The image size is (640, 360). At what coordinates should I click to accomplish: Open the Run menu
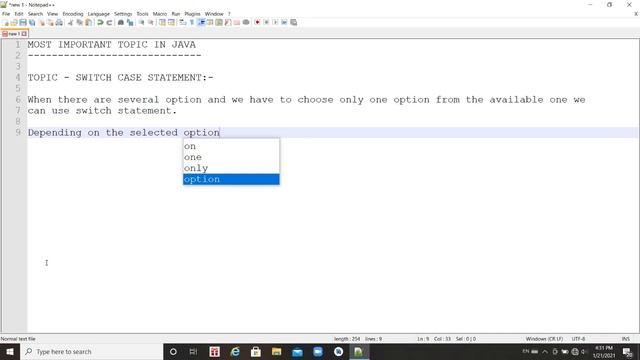point(176,14)
